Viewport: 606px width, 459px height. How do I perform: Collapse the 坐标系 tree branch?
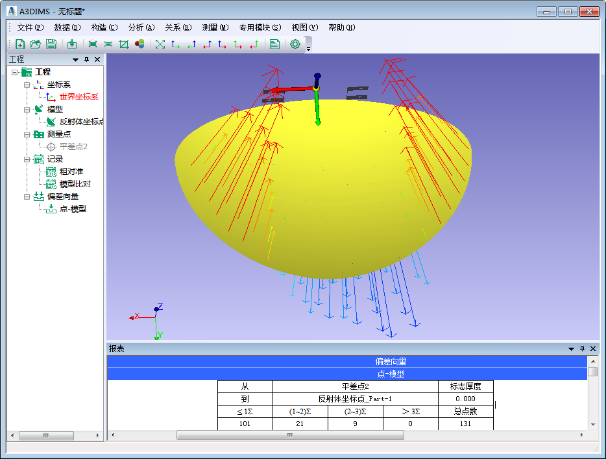point(27,85)
